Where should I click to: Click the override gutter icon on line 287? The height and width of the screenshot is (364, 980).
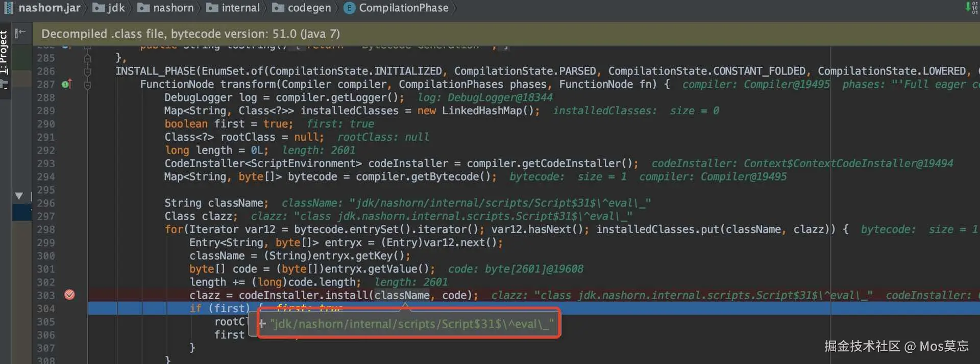[x=66, y=84]
